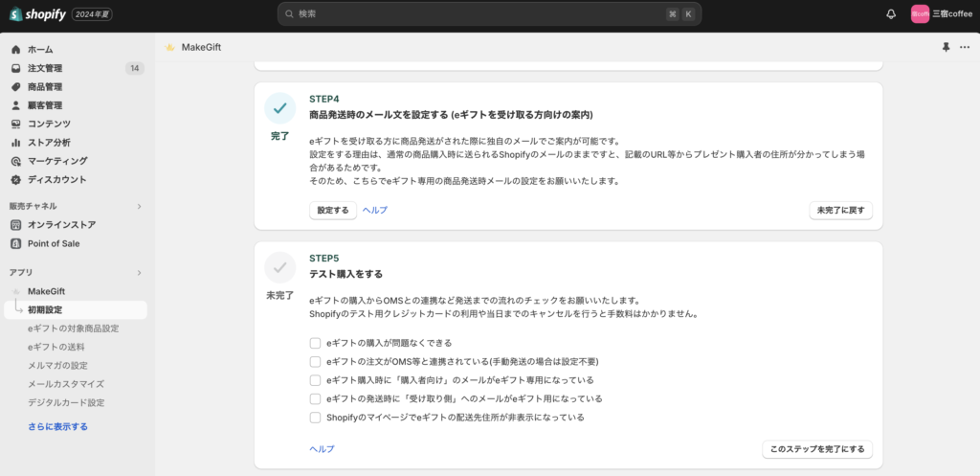
Task: Click the ⌘ K shortcut hint
Action: pos(680,13)
